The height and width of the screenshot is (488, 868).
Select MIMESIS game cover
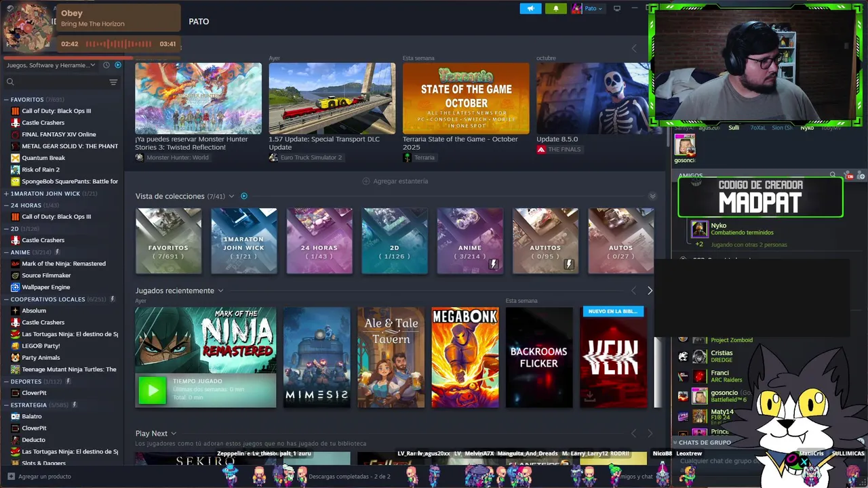[317, 358]
